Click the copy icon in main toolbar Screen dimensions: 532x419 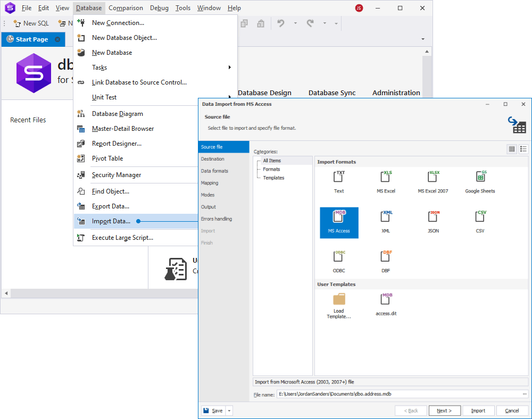[244, 23]
